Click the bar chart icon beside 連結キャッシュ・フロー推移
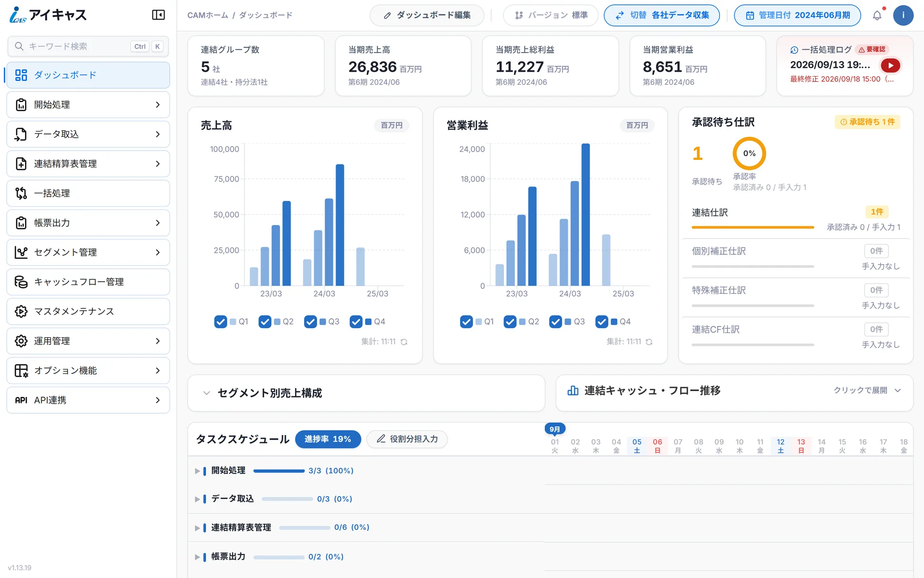The width and height of the screenshot is (924, 578). (x=573, y=391)
